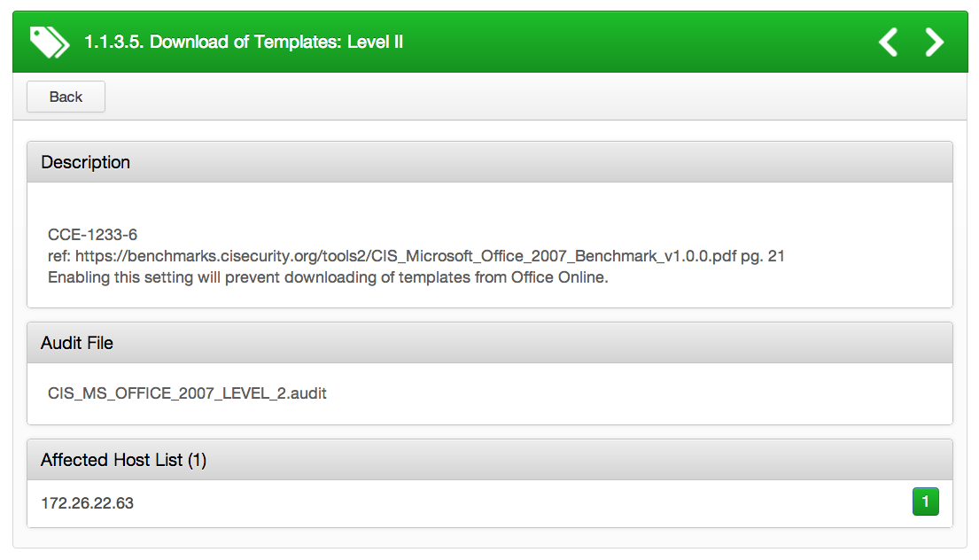Click CIS_MS_OFFICE_2007_LEVEL_2.audit file name
This screenshot has height=560, width=979.
187,393
